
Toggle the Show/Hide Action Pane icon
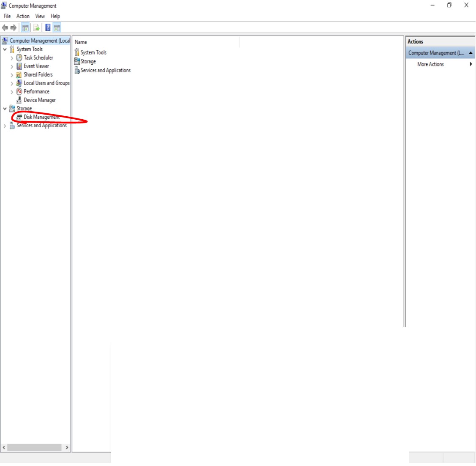point(57,27)
